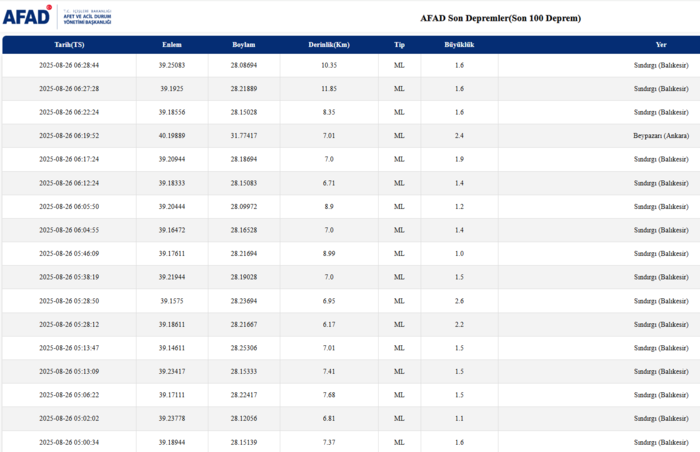Click longitude value 28.09972
Screen dimensions: 700x452
(x=244, y=207)
